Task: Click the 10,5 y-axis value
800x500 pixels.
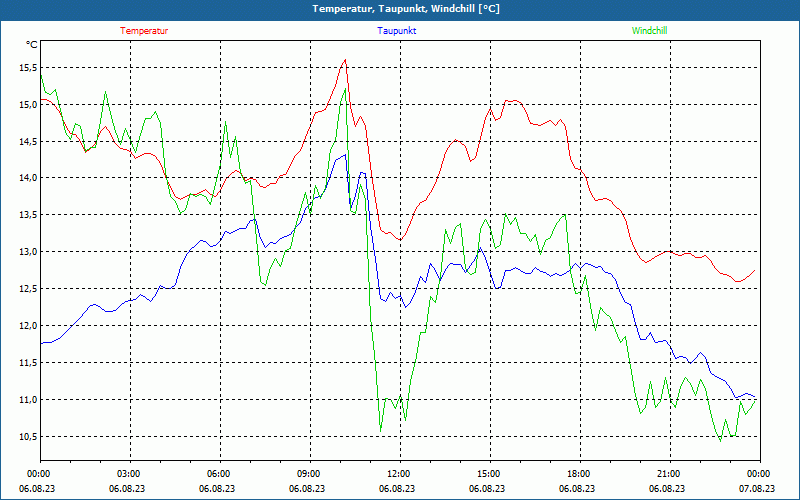Action: pyautogui.click(x=29, y=436)
